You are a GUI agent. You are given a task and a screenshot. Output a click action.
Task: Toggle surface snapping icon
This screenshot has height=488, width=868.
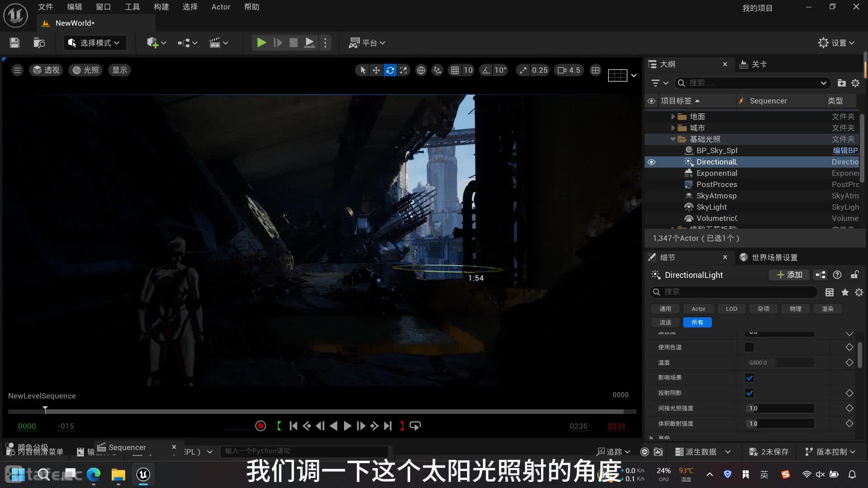437,70
